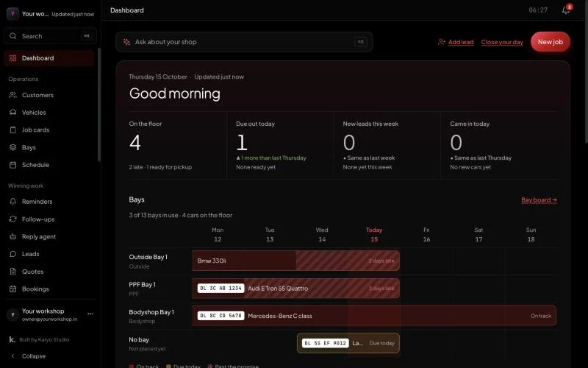The height and width of the screenshot is (368, 588).
Task: Focus the sidebar Search field
Action: coord(50,36)
